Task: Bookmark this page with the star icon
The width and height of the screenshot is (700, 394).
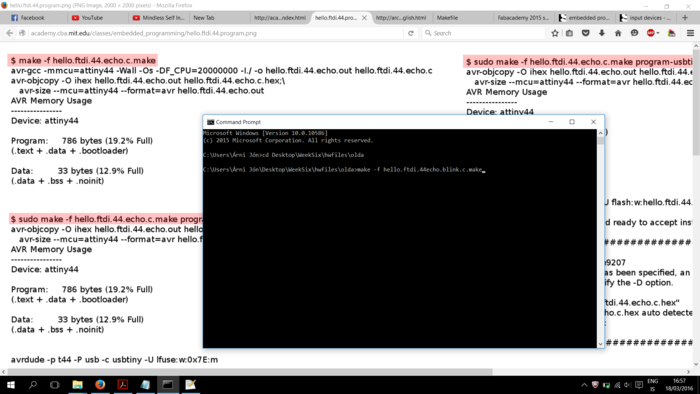Action: (555, 33)
